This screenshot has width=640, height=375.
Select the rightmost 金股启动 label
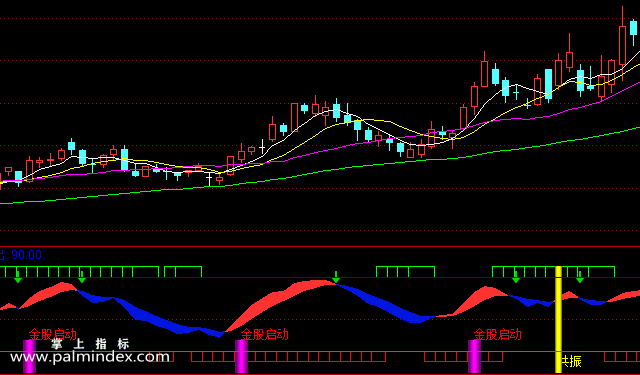(x=498, y=335)
